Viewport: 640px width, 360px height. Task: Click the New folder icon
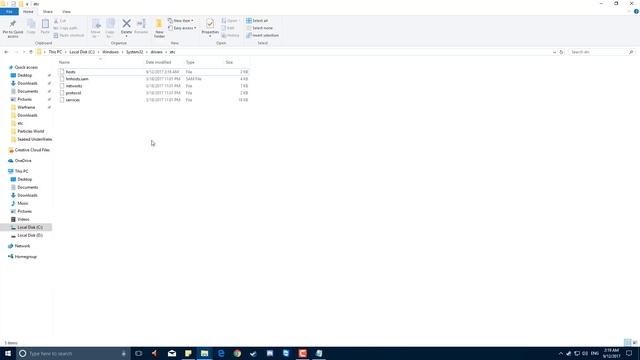click(159, 24)
